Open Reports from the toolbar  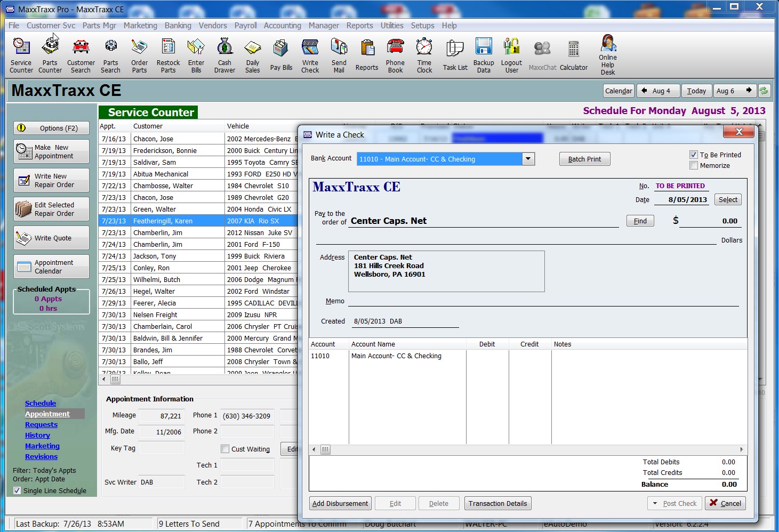[367, 55]
